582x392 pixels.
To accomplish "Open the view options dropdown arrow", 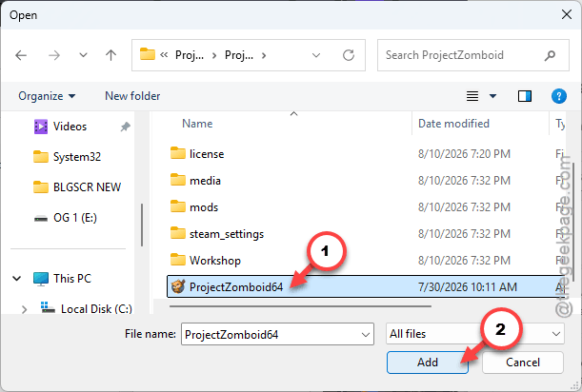I will coord(492,96).
